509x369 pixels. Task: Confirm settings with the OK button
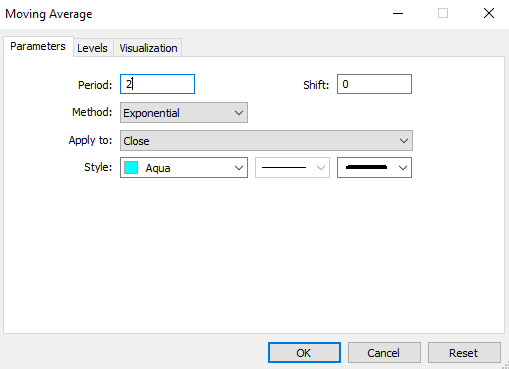[304, 353]
